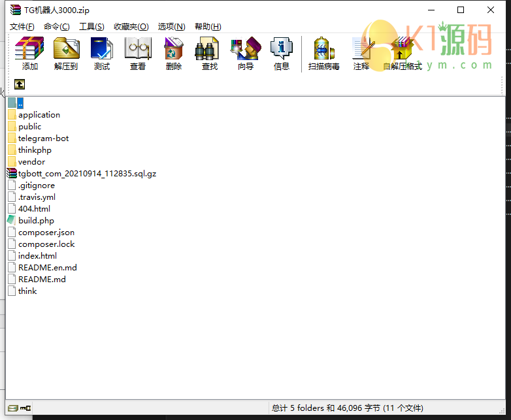511x420 pixels.
Task: Click the key icon in status bar
Action: click(x=25, y=408)
